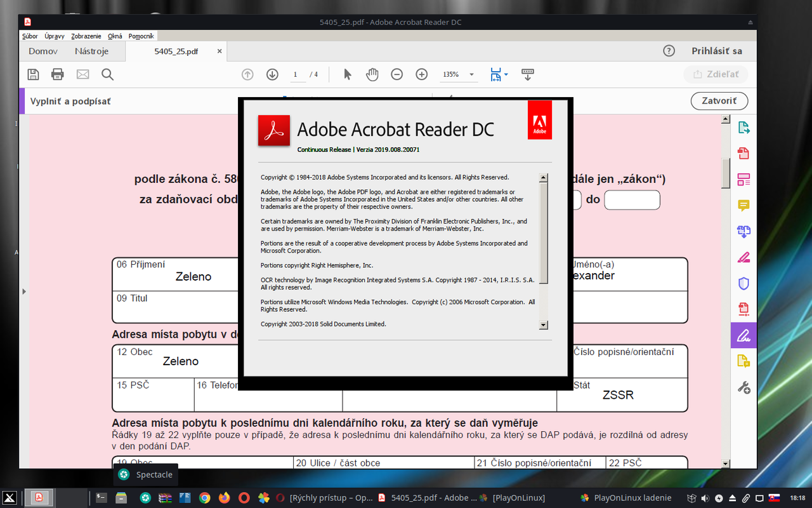Click the Acrobat PDF logo in dialog
Image resolution: width=812 pixels, height=508 pixels.
pyautogui.click(x=274, y=130)
